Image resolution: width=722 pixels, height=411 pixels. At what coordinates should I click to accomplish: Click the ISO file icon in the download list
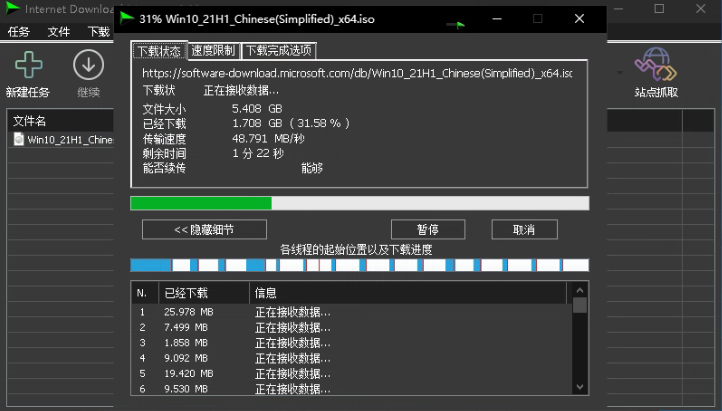18,140
